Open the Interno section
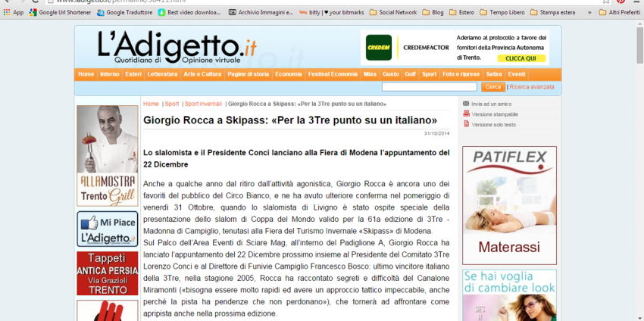This screenshot has width=644, height=321. point(110,74)
